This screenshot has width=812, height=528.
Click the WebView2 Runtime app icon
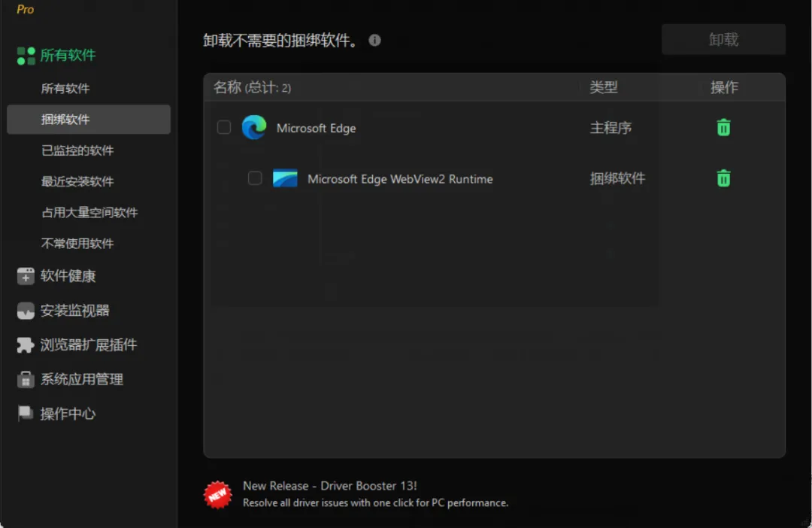tap(285, 178)
